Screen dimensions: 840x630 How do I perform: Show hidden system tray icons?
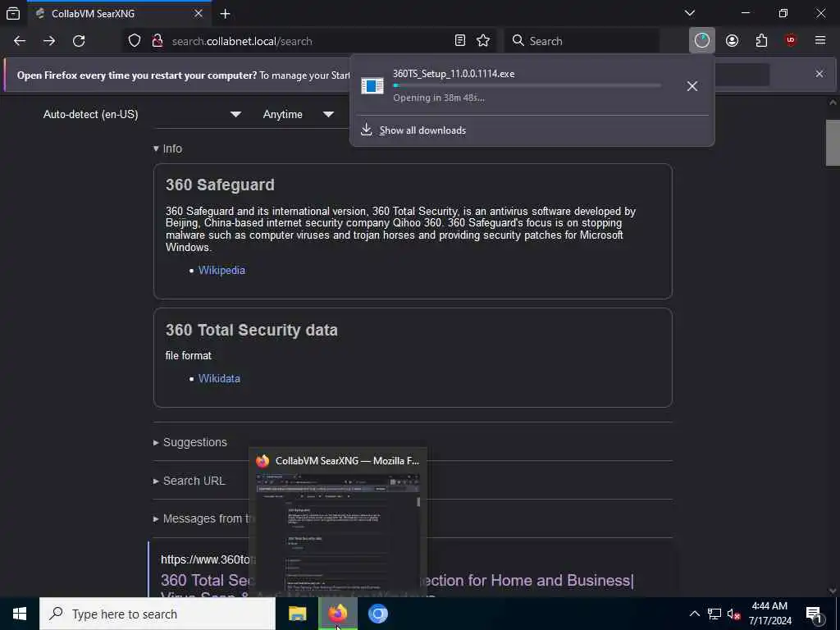694,614
